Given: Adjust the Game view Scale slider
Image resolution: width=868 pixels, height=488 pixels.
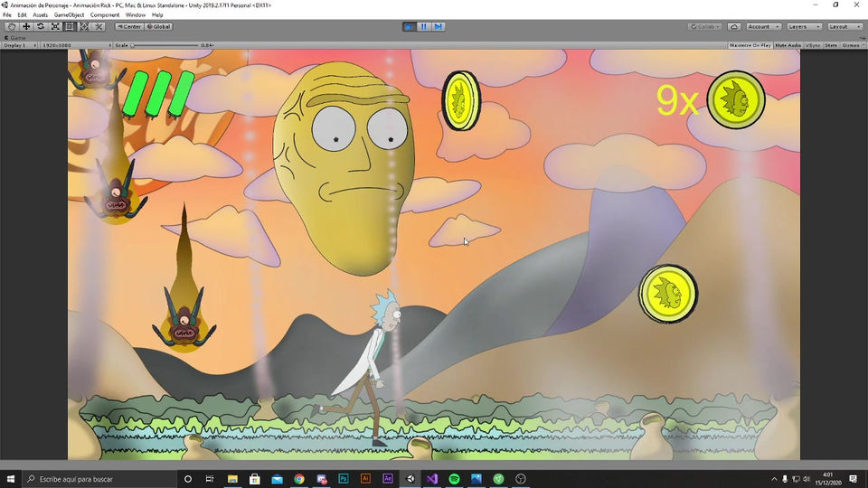Looking at the screenshot, I should [165, 45].
